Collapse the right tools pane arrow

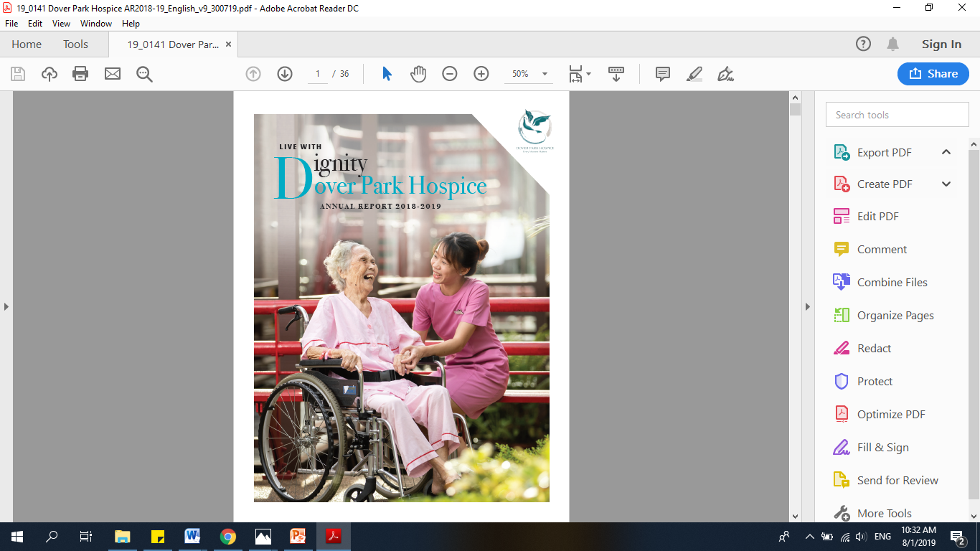[x=808, y=307]
